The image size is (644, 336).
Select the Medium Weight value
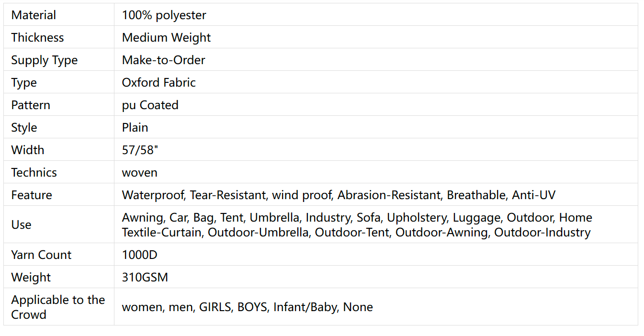tap(166, 37)
